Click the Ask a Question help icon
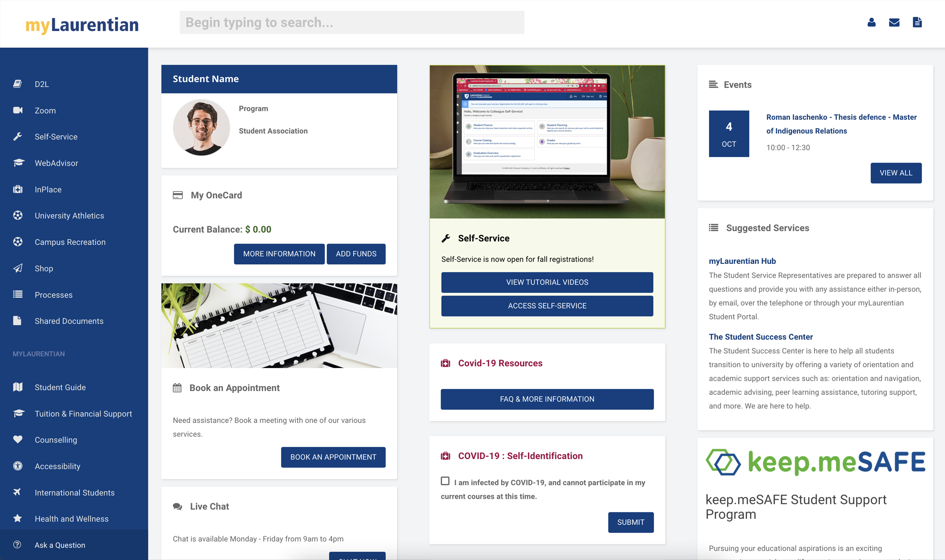 17,545
